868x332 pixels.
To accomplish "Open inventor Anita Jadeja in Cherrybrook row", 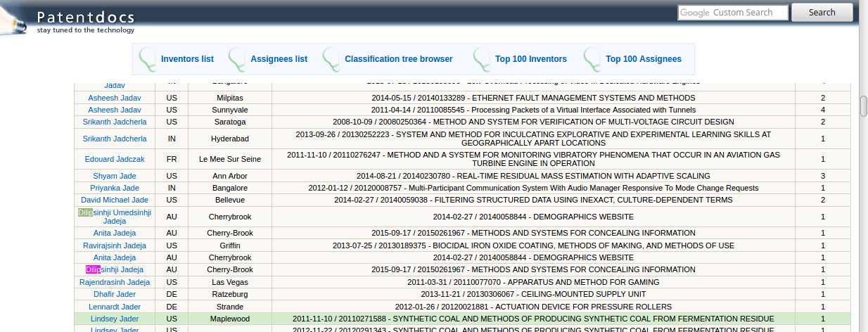I will point(115,257).
